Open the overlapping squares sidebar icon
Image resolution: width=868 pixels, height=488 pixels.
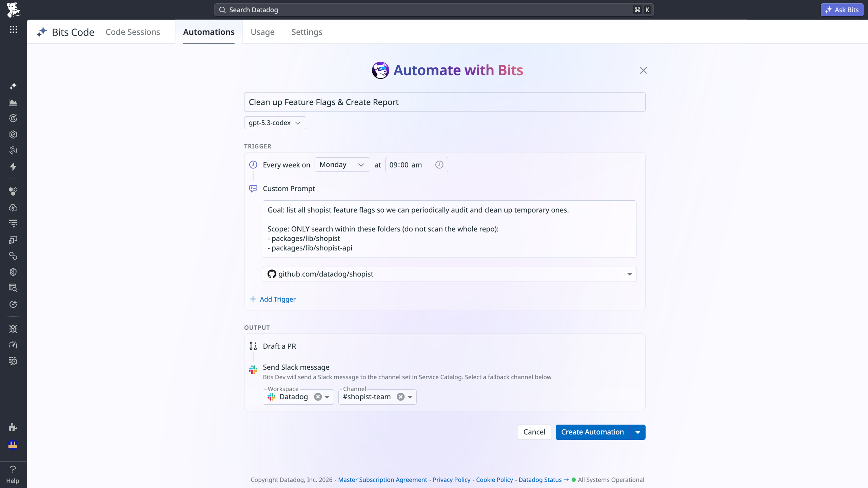coord(13,240)
